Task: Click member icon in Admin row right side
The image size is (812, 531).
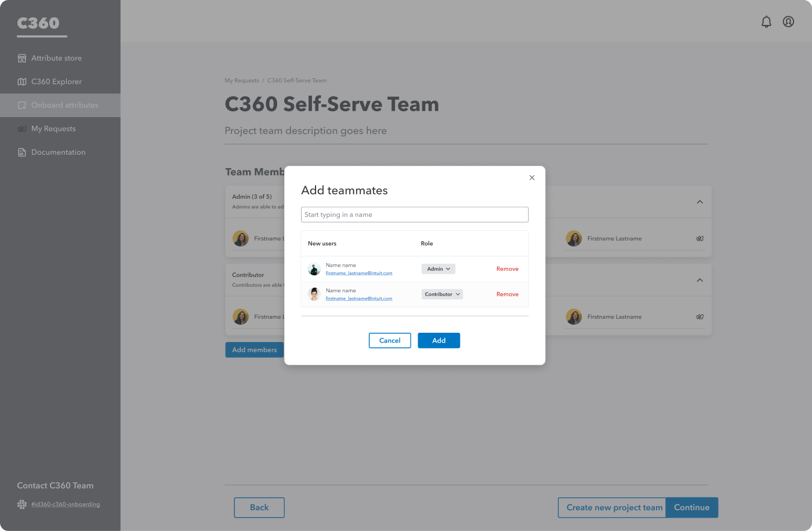Action: (x=700, y=239)
